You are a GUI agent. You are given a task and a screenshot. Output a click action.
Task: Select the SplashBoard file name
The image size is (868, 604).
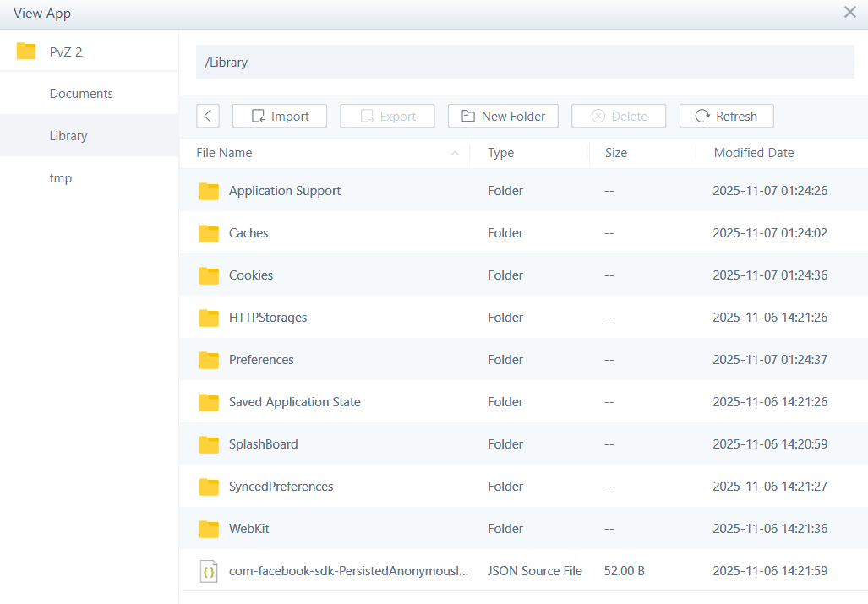click(x=264, y=444)
